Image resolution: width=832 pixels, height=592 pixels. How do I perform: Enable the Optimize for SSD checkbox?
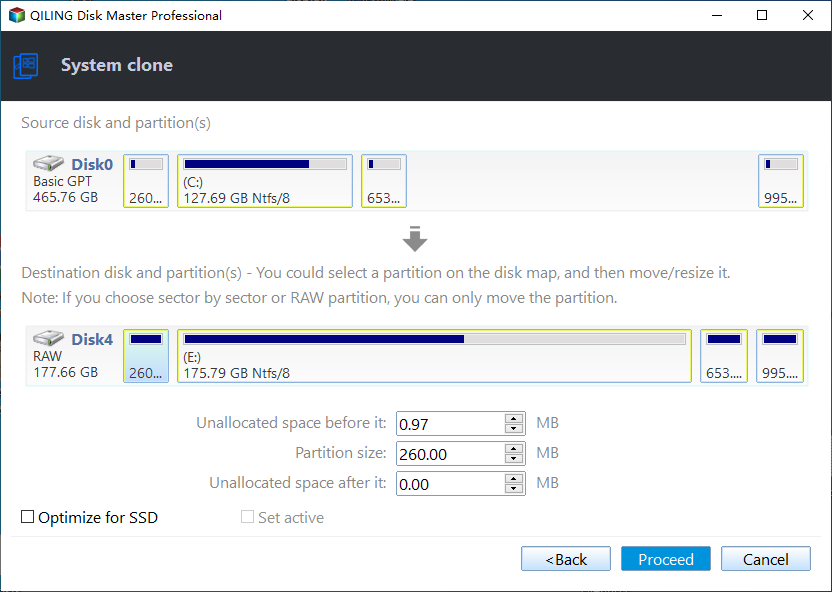27,517
